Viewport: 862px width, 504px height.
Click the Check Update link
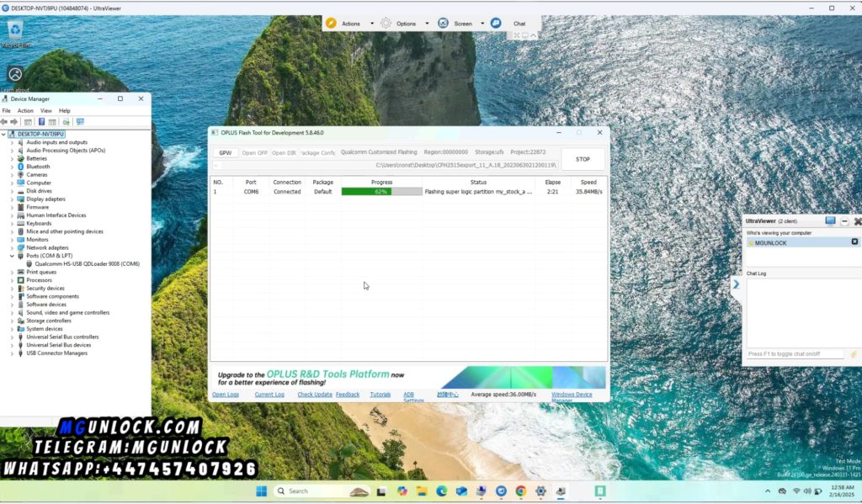[x=315, y=395]
